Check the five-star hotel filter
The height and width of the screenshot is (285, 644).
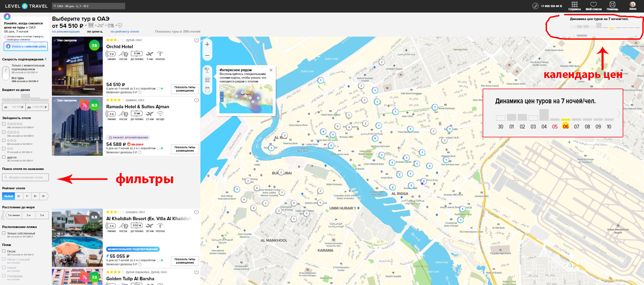click(4, 124)
